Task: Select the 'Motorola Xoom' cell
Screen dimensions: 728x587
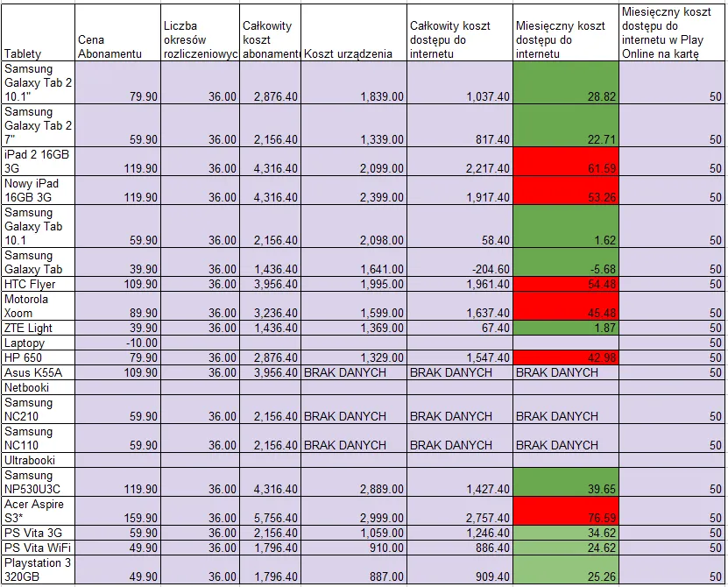Action: pos(38,306)
